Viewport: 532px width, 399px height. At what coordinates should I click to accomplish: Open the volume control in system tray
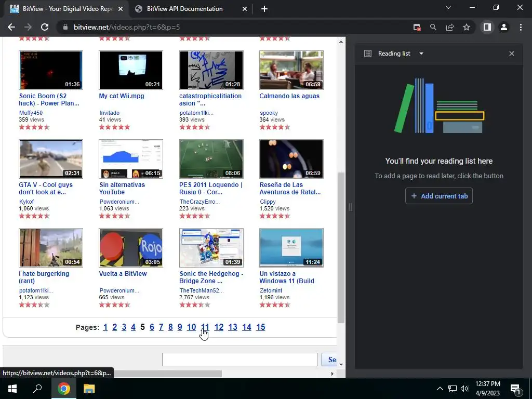(464, 389)
